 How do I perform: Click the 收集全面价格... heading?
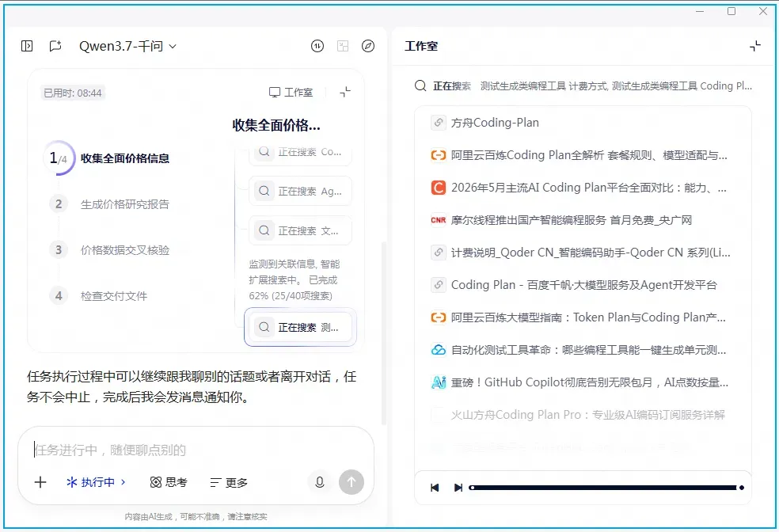[x=276, y=125]
